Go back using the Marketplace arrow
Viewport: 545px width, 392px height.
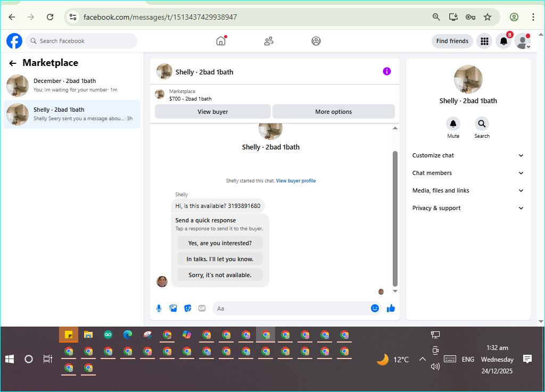click(13, 63)
